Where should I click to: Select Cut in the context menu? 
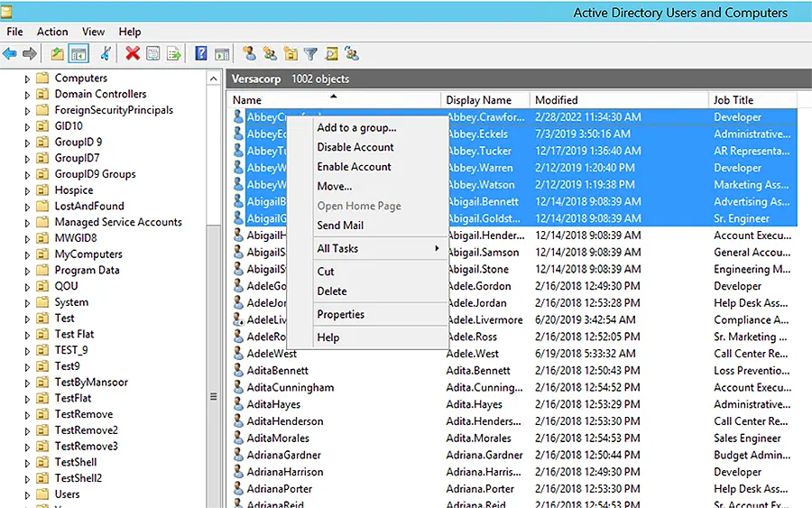point(325,272)
